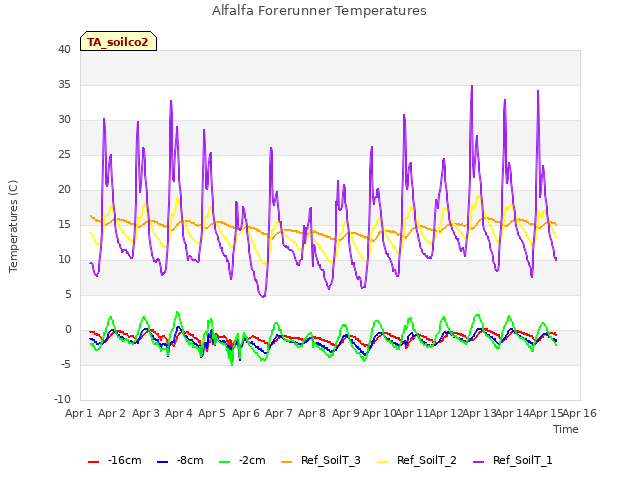Toggle the Ref_SoilT_1 legend entry
Viewport: 640px width, 480px height.
(x=513, y=460)
